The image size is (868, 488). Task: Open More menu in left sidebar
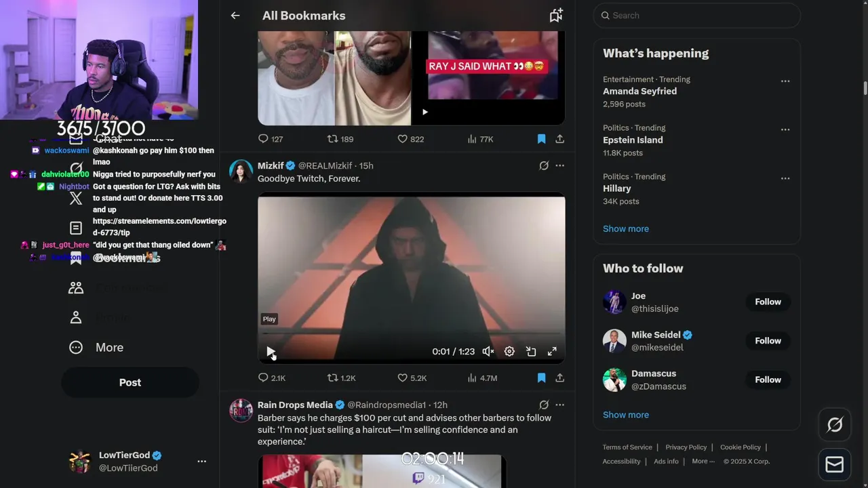coord(96,348)
